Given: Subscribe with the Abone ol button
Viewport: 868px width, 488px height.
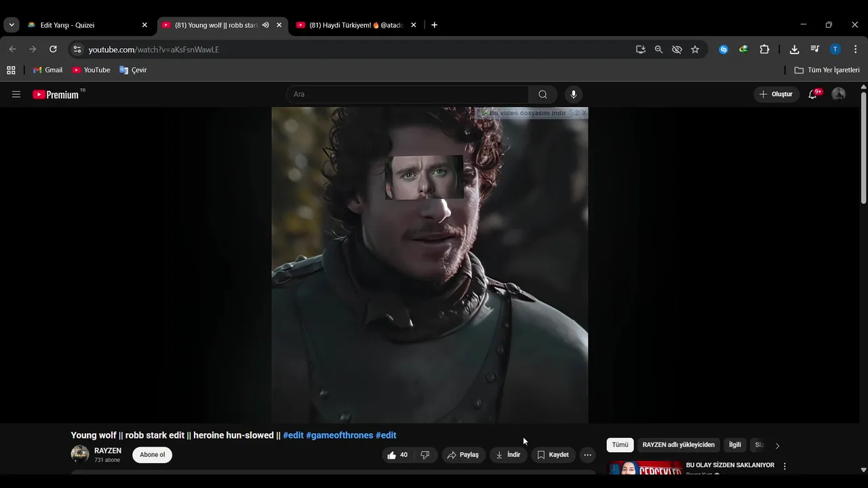Looking at the screenshot, I should coord(153,455).
